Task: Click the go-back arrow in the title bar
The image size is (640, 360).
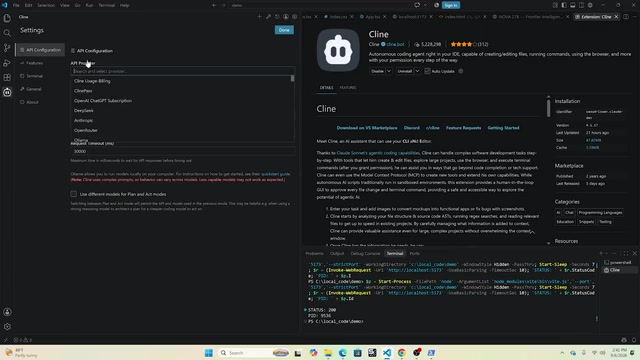Action: coord(214,5)
